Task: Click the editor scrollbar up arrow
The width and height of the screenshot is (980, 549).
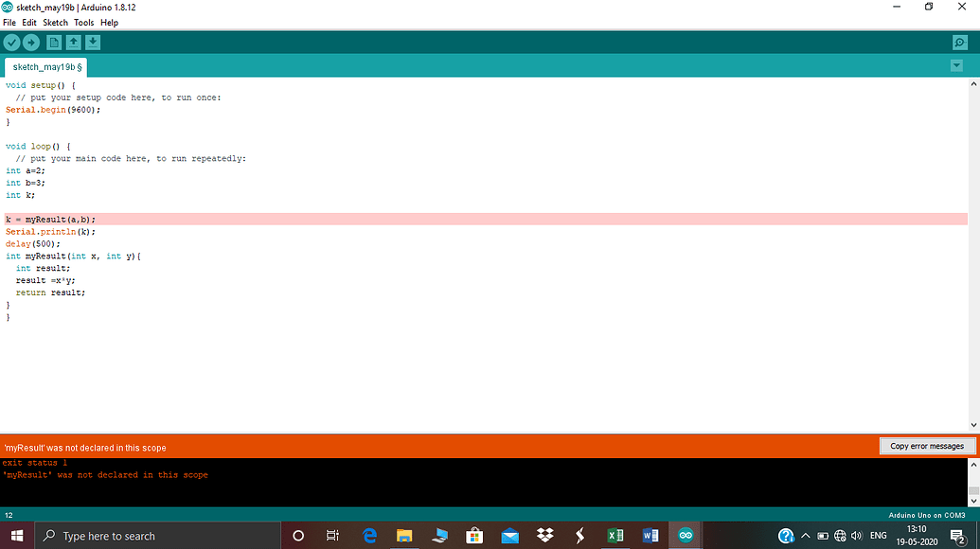Action: click(973, 83)
